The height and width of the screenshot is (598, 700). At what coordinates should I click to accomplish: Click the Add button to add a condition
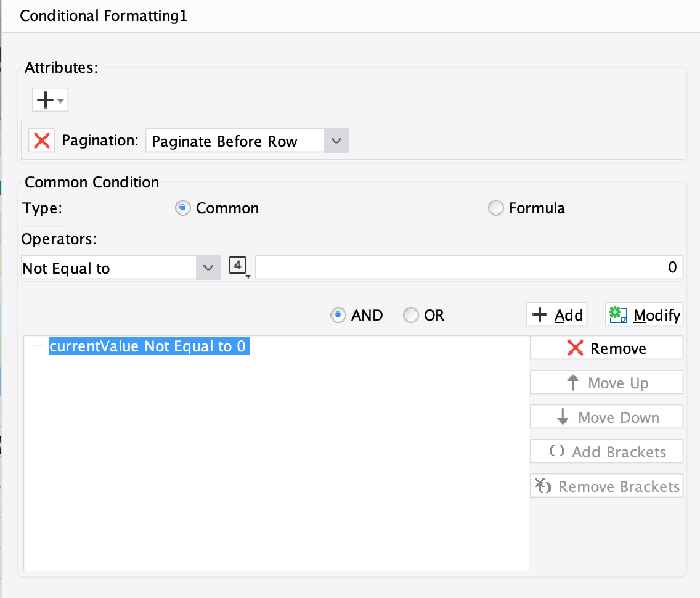[x=556, y=314]
